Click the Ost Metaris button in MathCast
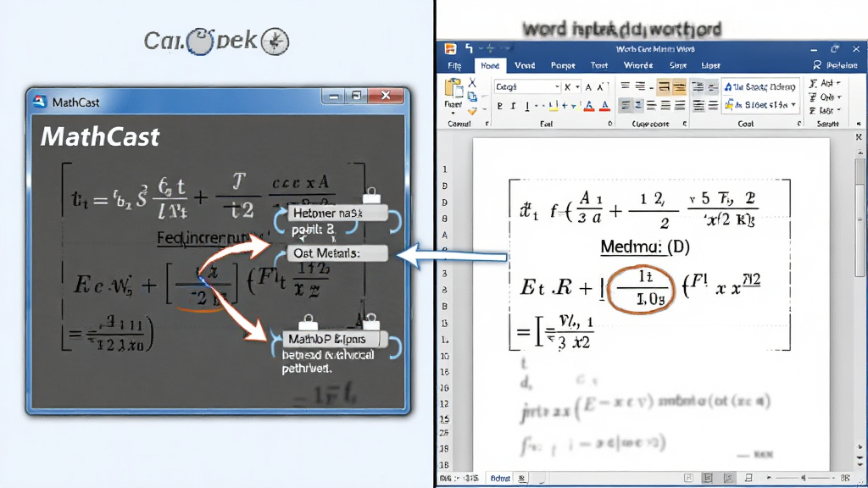The height and width of the screenshot is (488, 868). [x=337, y=253]
